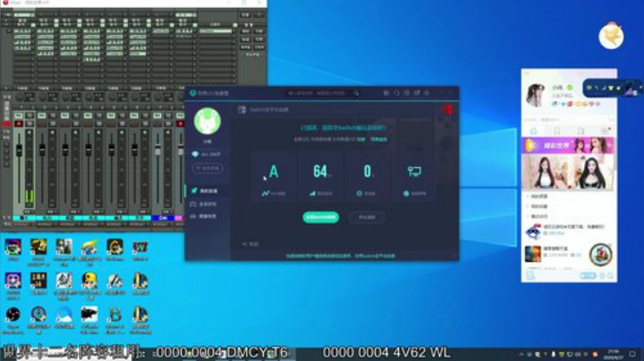This screenshot has height=361, width=644.
Task: Click the monitor icon card in the accelerator
Action: [x=414, y=177]
